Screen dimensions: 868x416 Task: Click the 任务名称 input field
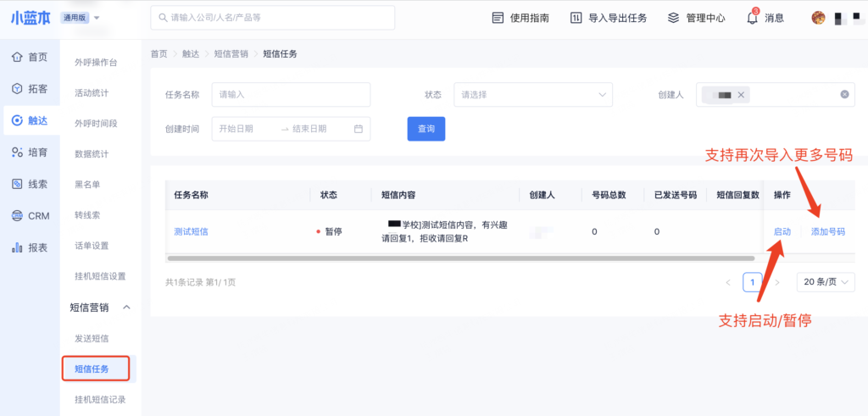click(291, 95)
